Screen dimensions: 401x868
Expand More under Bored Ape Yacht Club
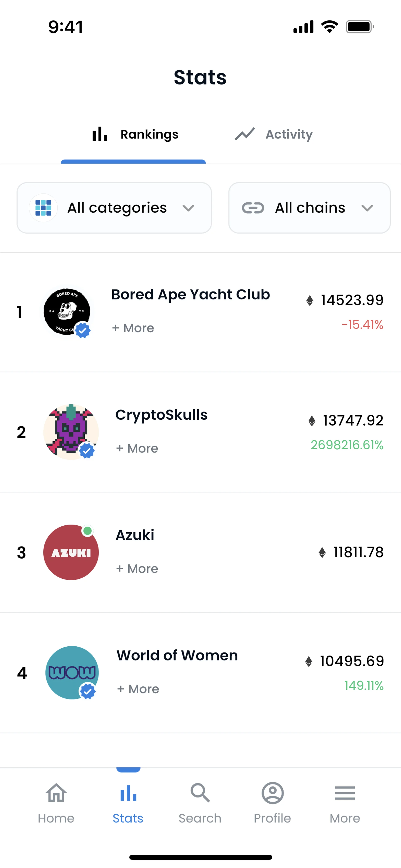[133, 328]
